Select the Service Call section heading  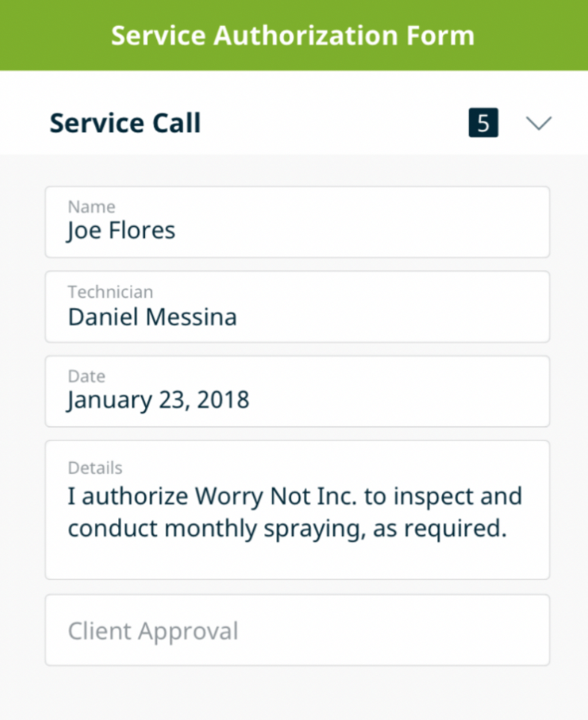point(125,123)
